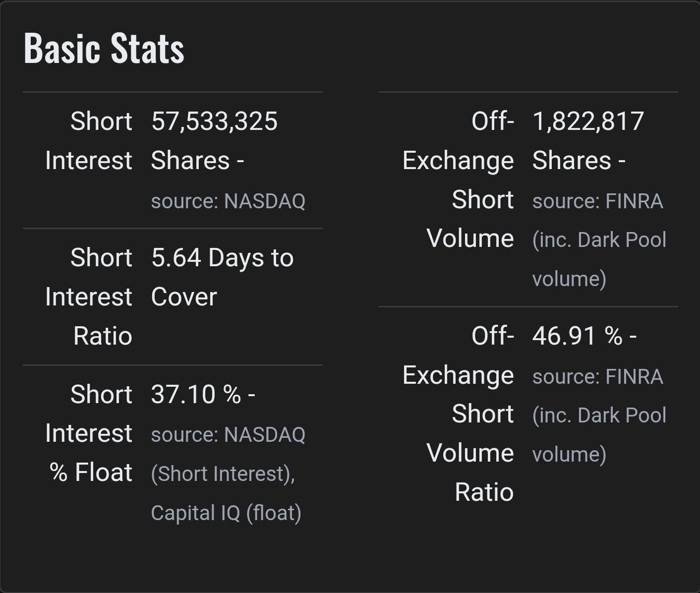Select the Off-Exchange Short Volume label
Image resolution: width=700 pixels, height=593 pixels.
coord(458,179)
